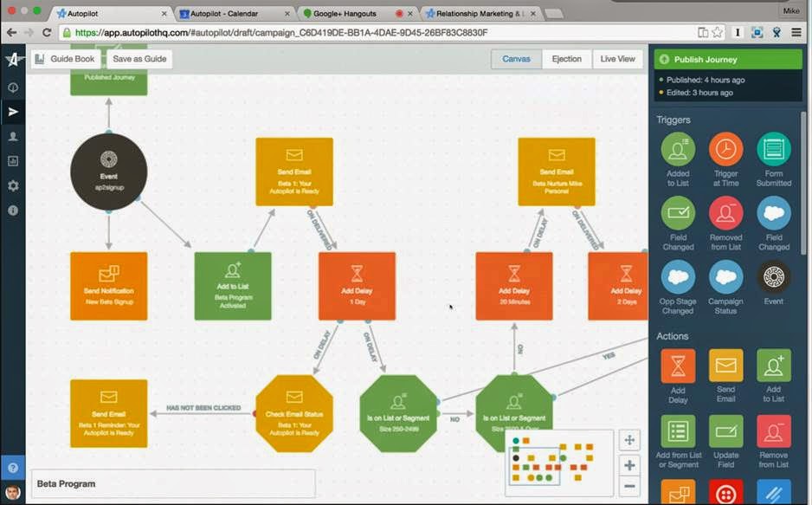Switch to the Live View tab
This screenshot has width=812, height=505.
(x=616, y=59)
